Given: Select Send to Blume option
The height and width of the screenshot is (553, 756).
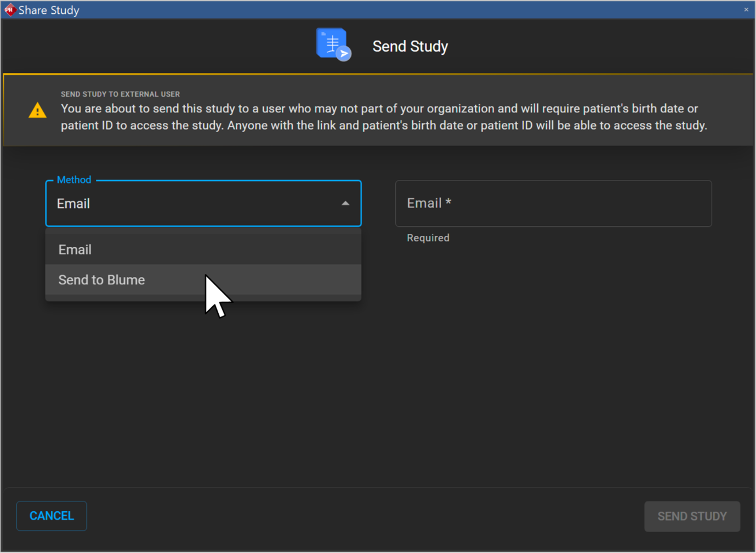Looking at the screenshot, I should tap(101, 280).
